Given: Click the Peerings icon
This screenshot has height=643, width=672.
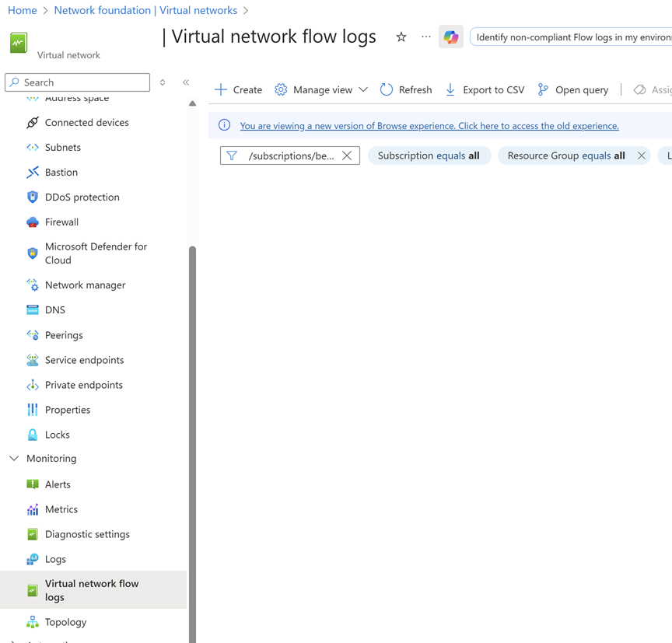Looking at the screenshot, I should (x=33, y=335).
